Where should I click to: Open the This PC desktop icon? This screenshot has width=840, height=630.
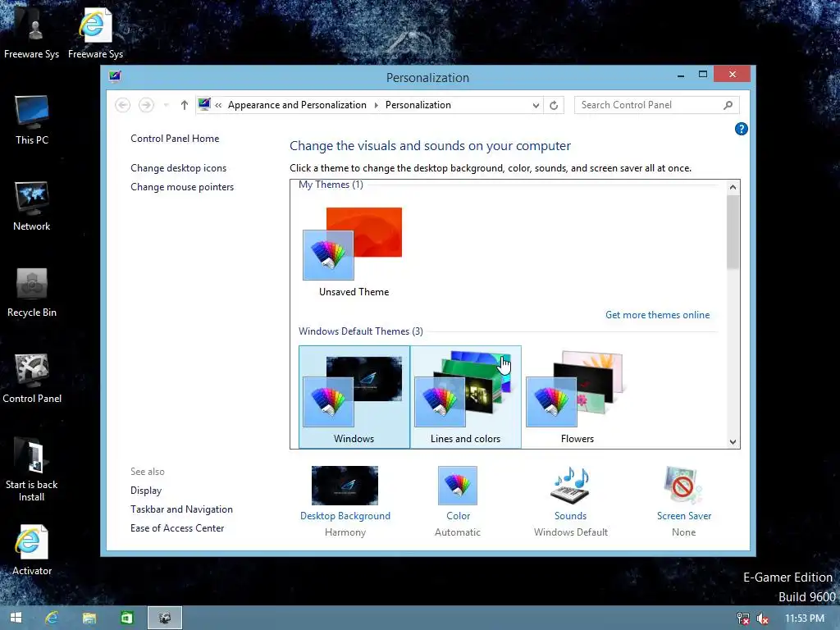(32, 120)
